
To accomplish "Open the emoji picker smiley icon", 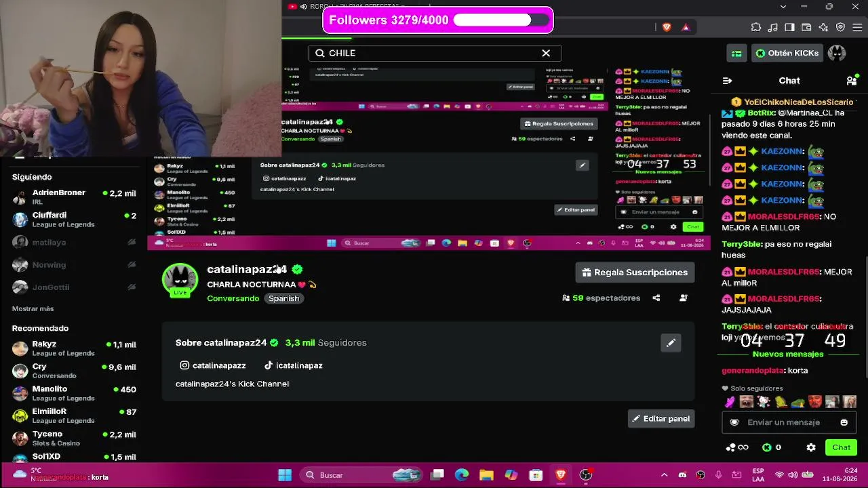I will (844, 422).
